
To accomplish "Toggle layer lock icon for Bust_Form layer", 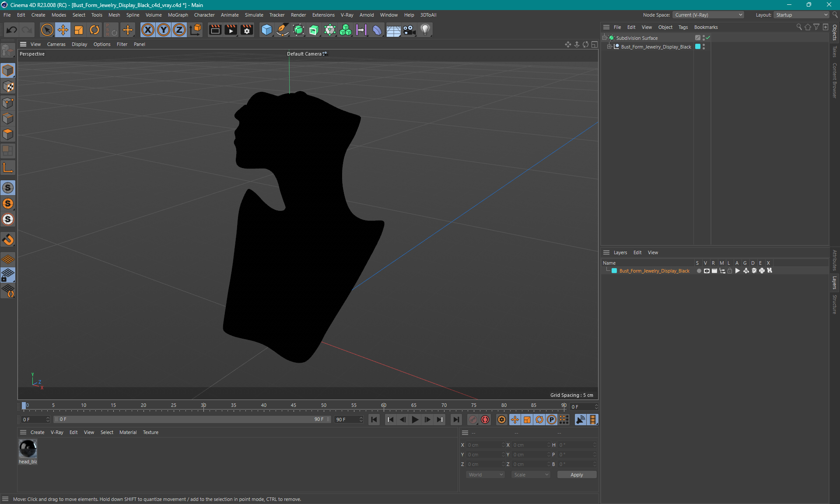I will tap(730, 271).
